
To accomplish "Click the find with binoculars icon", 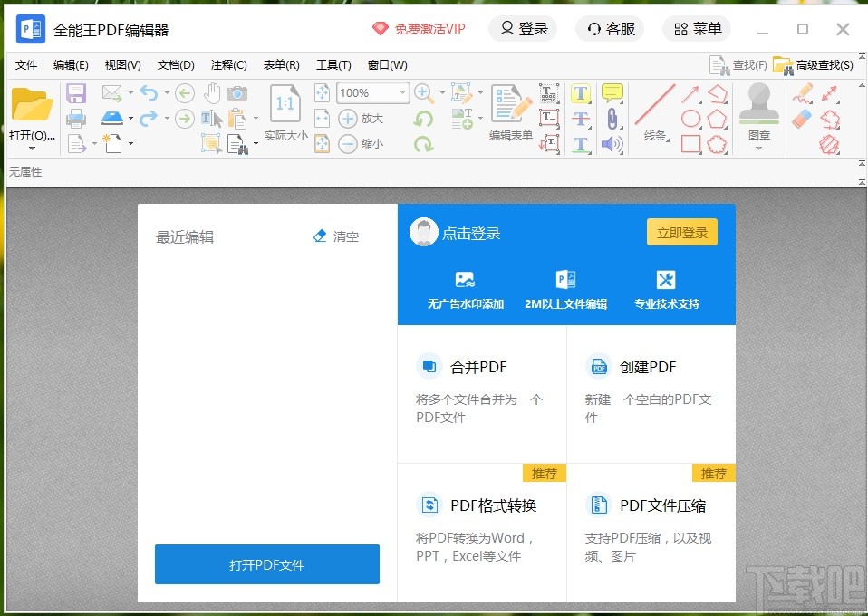I will 238,144.
